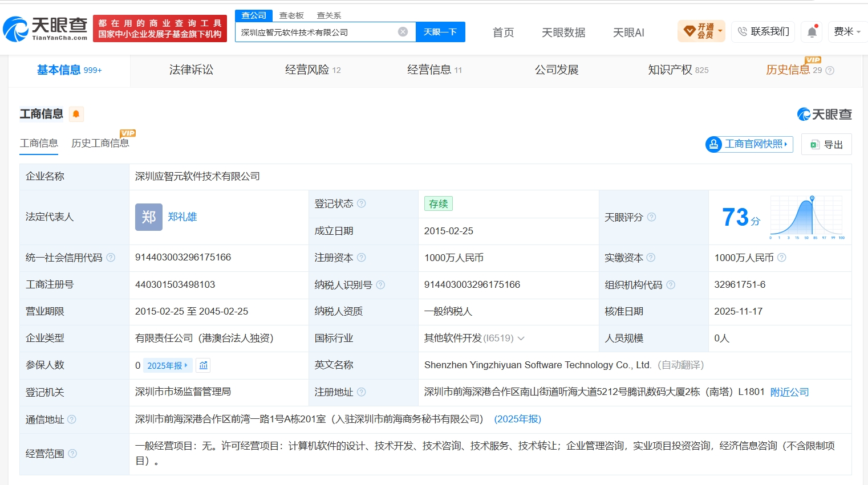This screenshot has height=485, width=868.
Task: Show help for 登记状态
Action: click(362, 203)
